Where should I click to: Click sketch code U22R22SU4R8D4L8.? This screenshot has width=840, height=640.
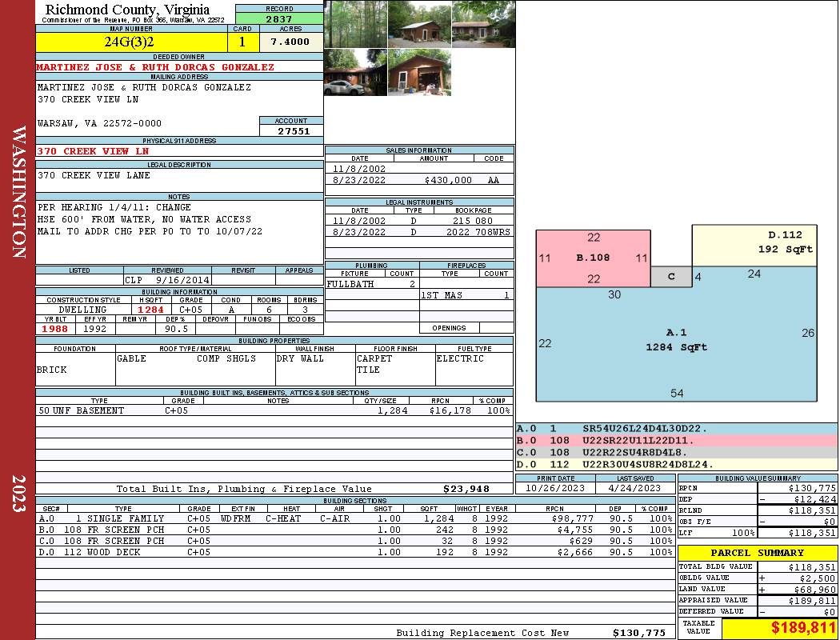(635, 453)
